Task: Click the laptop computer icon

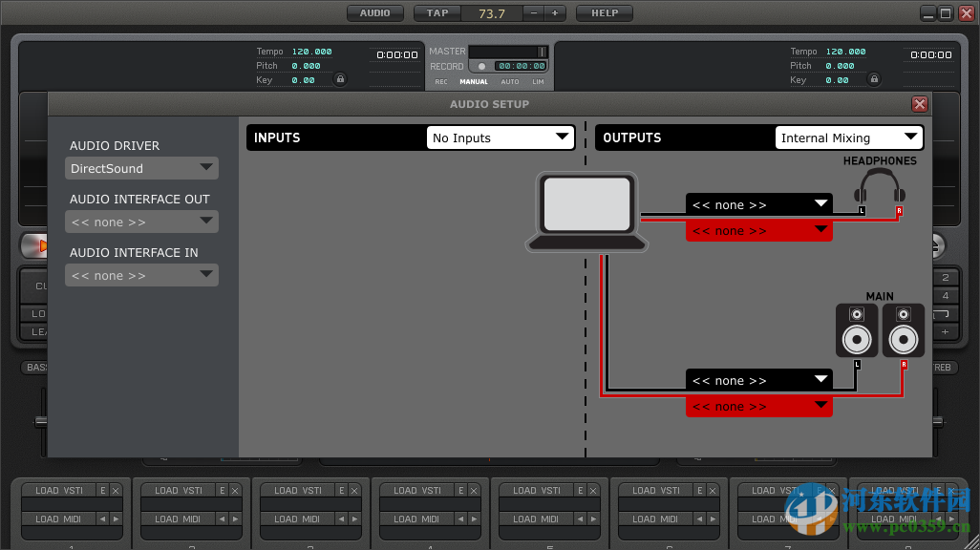Action: (x=586, y=212)
